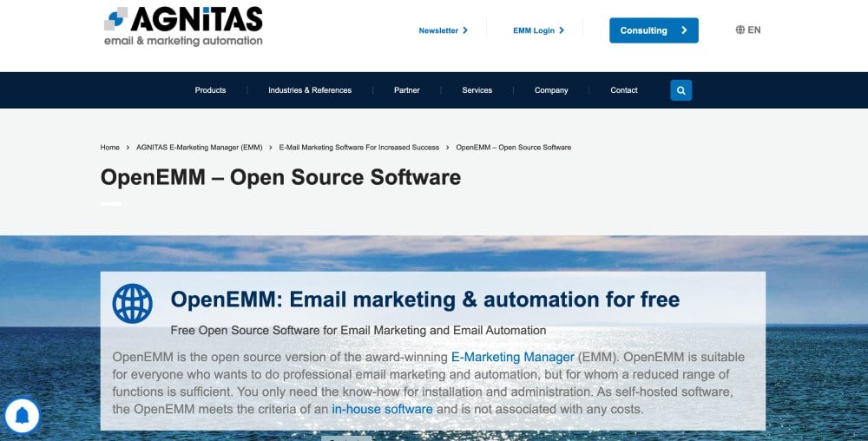Click the chevron beside Newsletter
868x441 pixels.
pyautogui.click(x=465, y=30)
